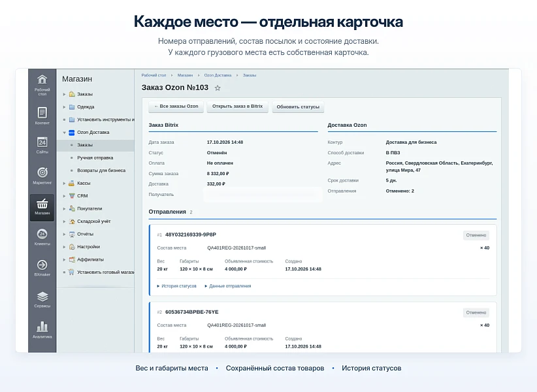Screen dimensions: 537x392
Task: Expand the Покупатели tree node
Action: coord(64,208)
